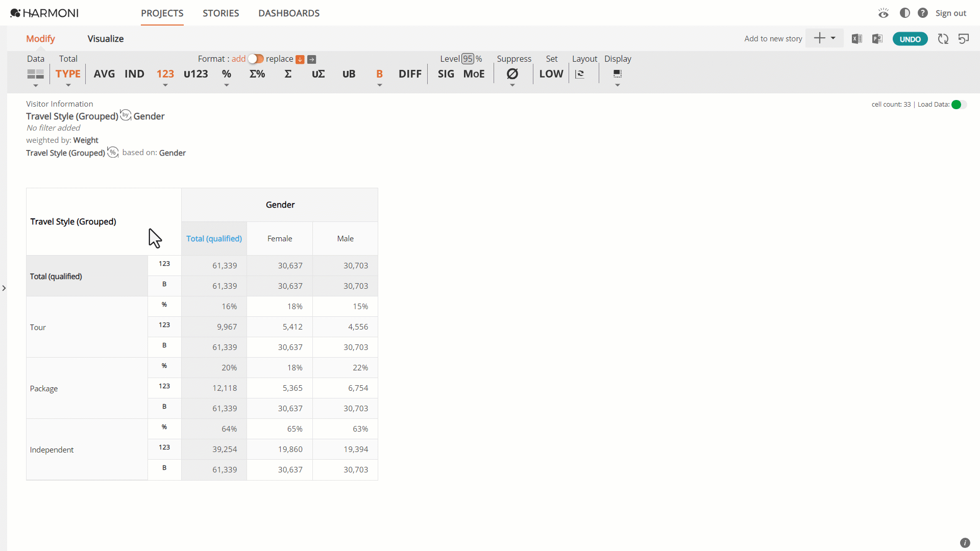The image size is (980, 551).
Task: Open the STORIES tab
Action: pos(221,13)
